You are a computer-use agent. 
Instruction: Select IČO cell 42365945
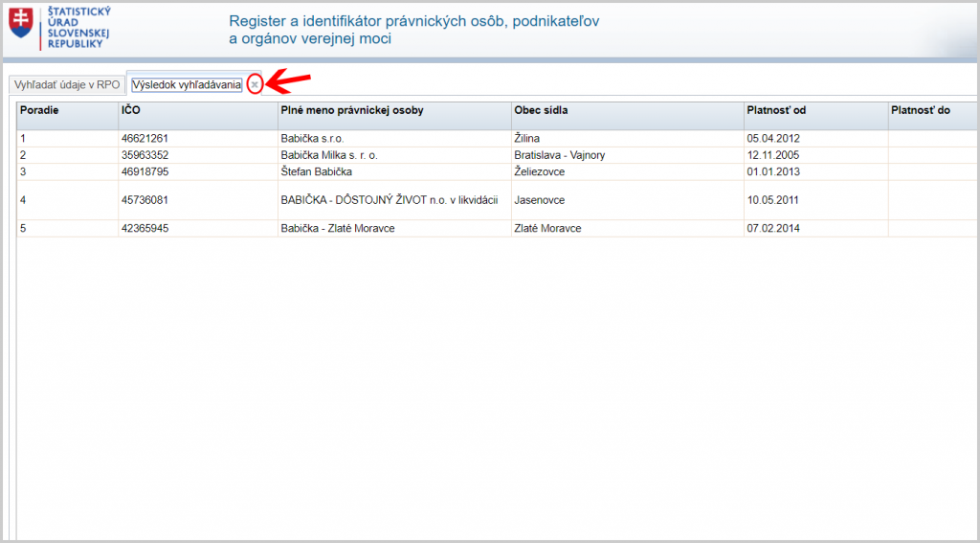click(197, 228)
